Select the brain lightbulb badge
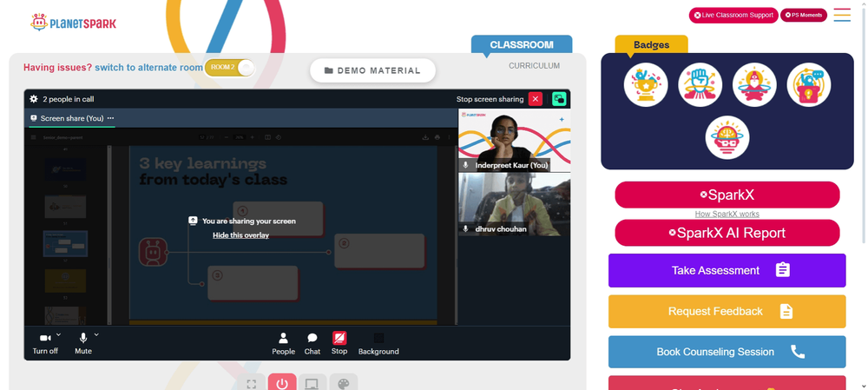The height and width of the screenshot is (390, 868). click(x=727, y=137)
